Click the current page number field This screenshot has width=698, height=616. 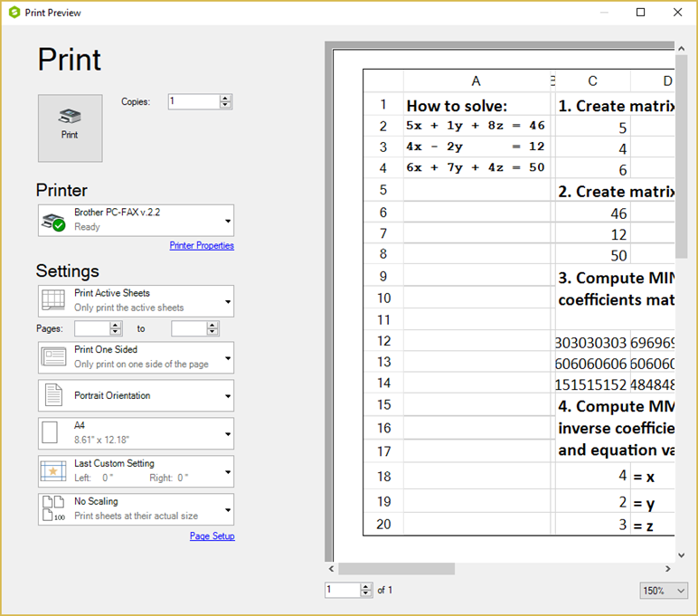343,590
